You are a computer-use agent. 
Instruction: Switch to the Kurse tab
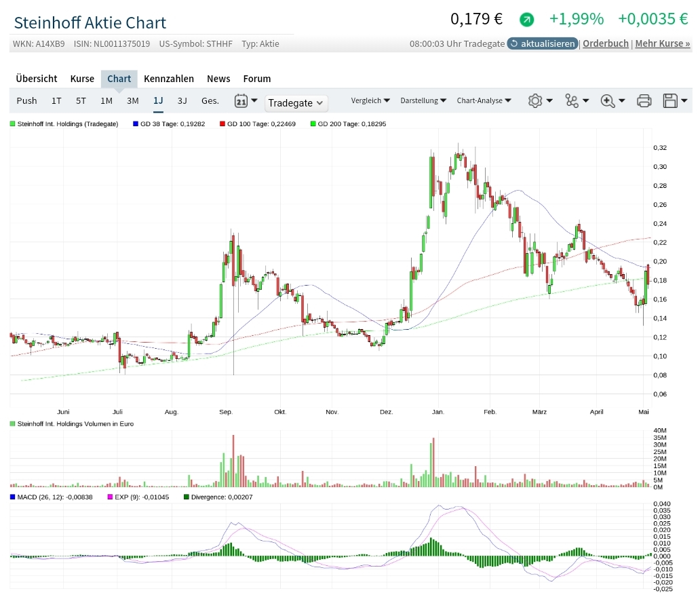pos(82,79)
